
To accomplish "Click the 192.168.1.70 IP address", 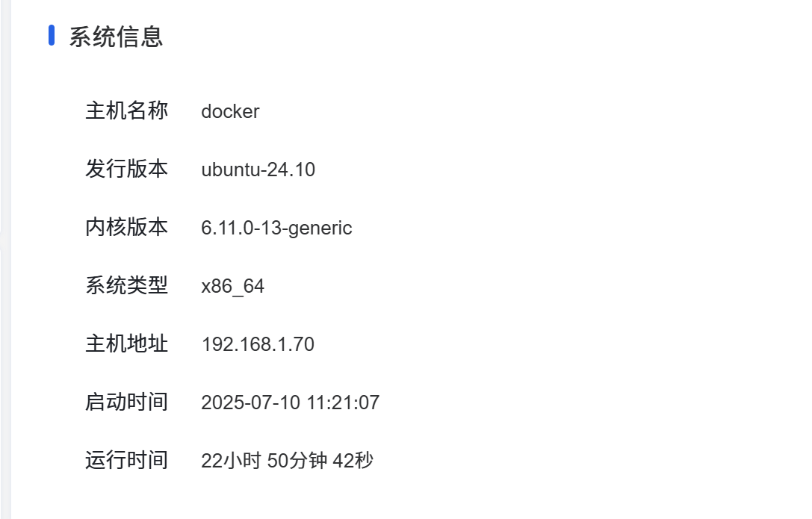I will 258,344.
